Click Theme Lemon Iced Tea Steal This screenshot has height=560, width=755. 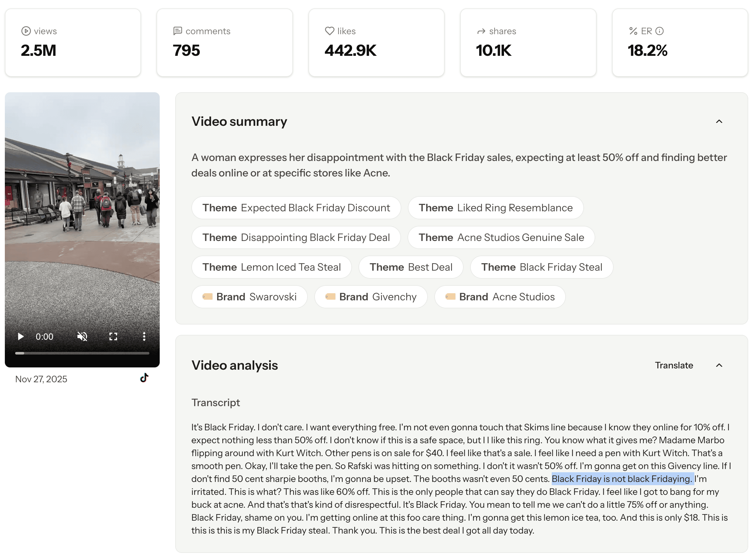tap(271, 267)
